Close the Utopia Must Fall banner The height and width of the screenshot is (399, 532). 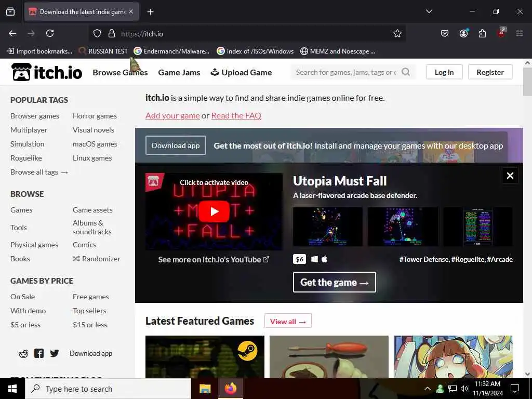(510, 176)
